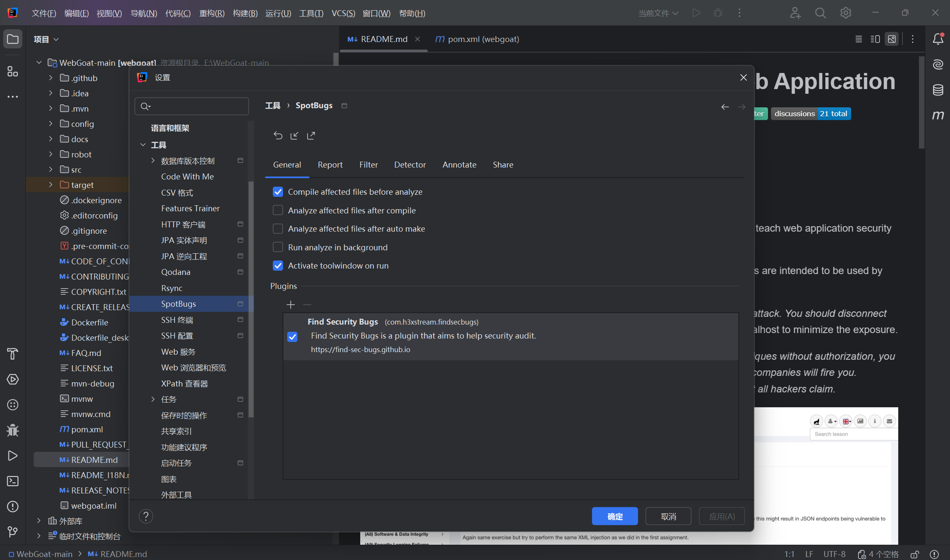Image resolution: width=950 pixels, height=560 pixels.
Task: Open the Maven tool window icon
Action: pos(938,115)
